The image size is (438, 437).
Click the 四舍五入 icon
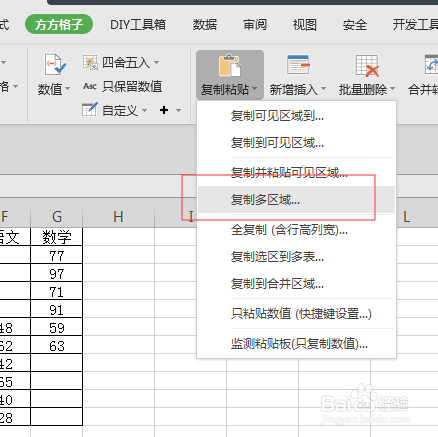(90, 62)
